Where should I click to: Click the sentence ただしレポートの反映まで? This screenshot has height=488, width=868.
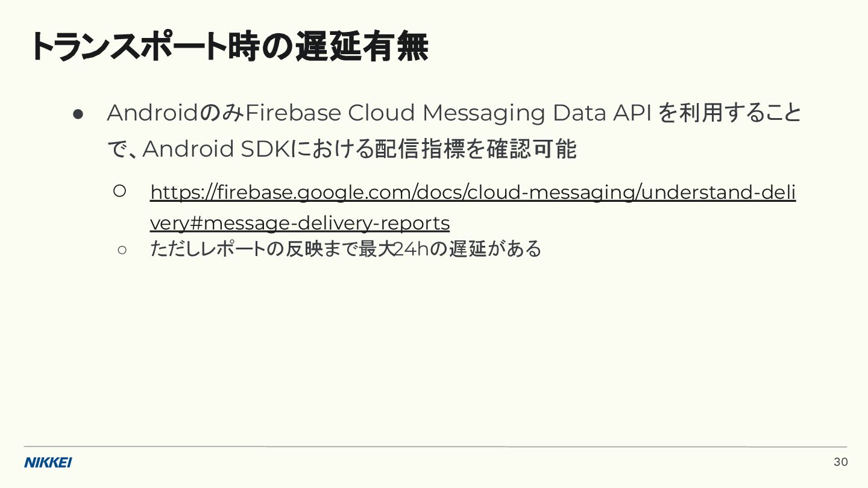pyautogui.click(x=254, y=248)
